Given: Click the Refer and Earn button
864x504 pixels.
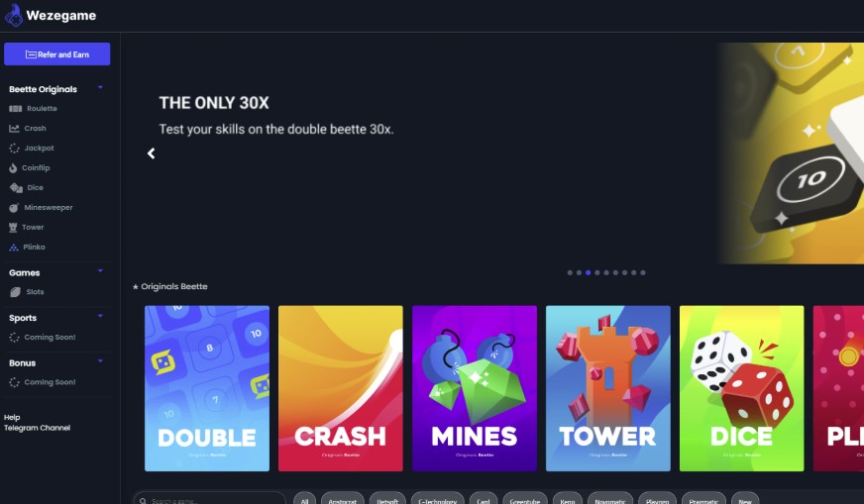Looking at the screenshot, I should (57, 54).
